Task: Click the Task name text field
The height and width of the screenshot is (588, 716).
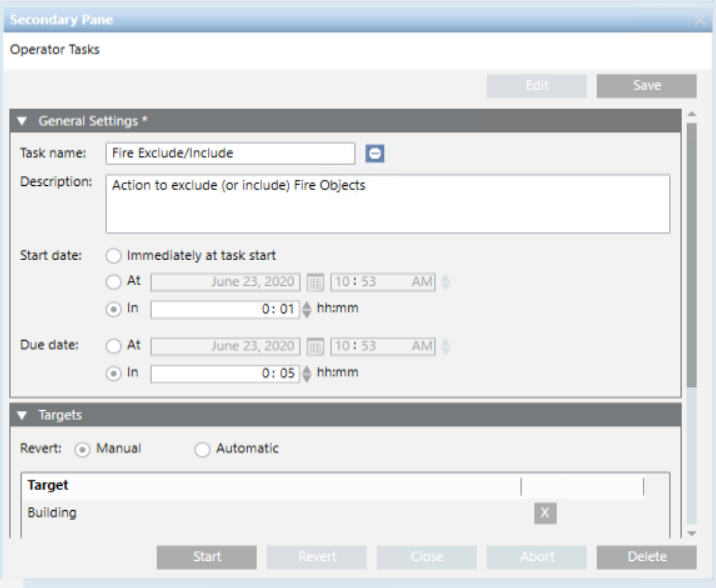Action: pos(229,153)
